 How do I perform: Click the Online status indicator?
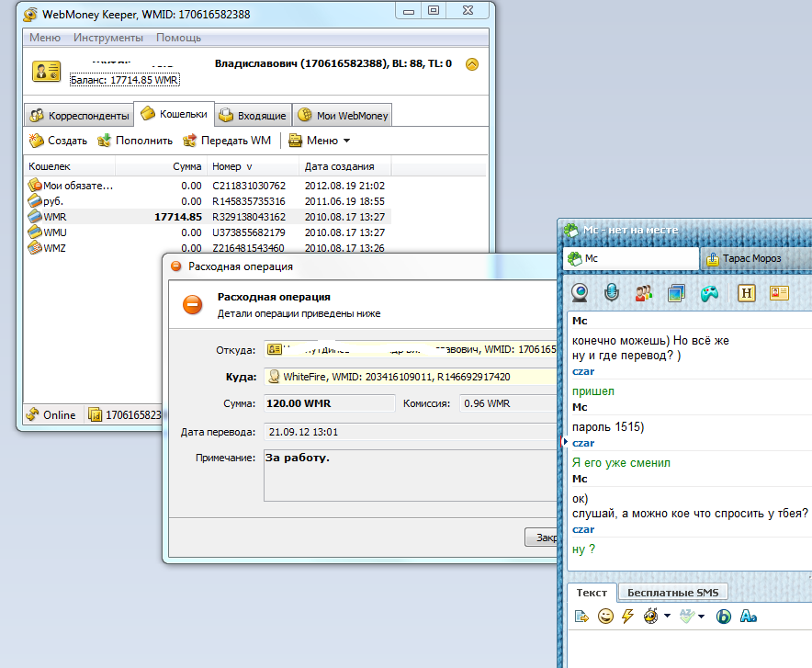(x=51, y=414)
